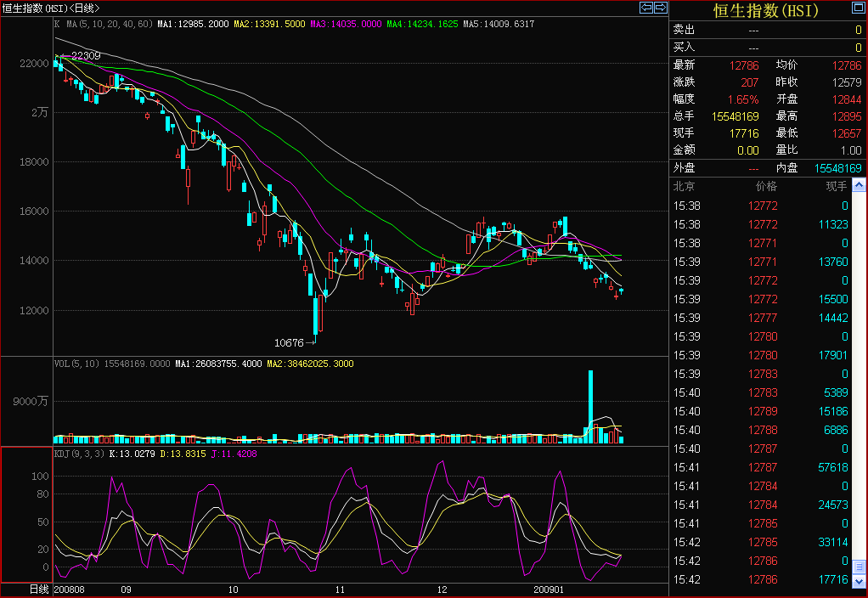The image size is (868, 598).
Task: Click the 幅度 value 1.65%
Action: click(x=743, y=99)
